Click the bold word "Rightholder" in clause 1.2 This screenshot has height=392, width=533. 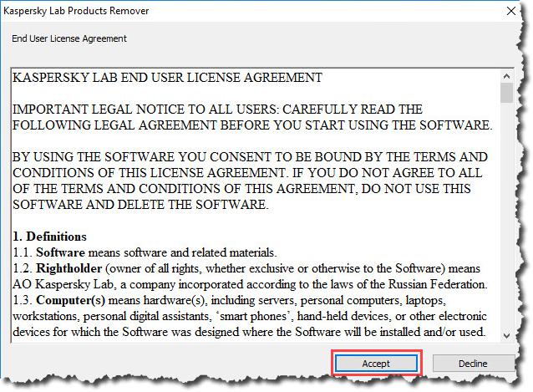point(69,268)
